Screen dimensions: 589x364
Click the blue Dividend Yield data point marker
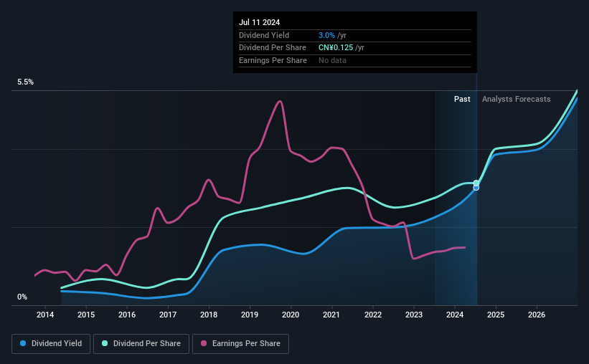click(x=476, y=188)
